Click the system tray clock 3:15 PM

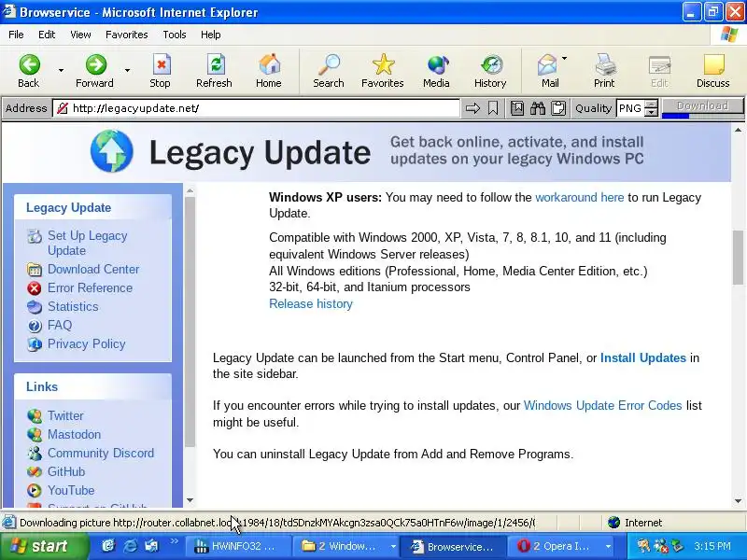click(x=712, y=546)
